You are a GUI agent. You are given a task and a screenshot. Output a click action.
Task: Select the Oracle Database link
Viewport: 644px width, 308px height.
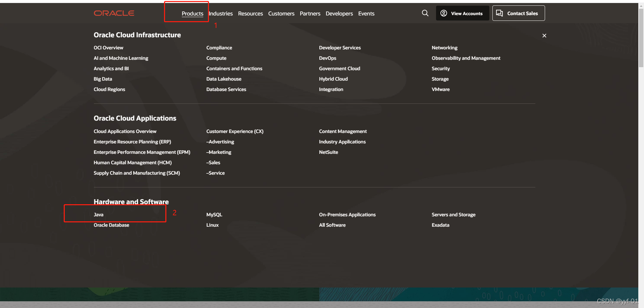pyautogui.click(x=111, y=225)
